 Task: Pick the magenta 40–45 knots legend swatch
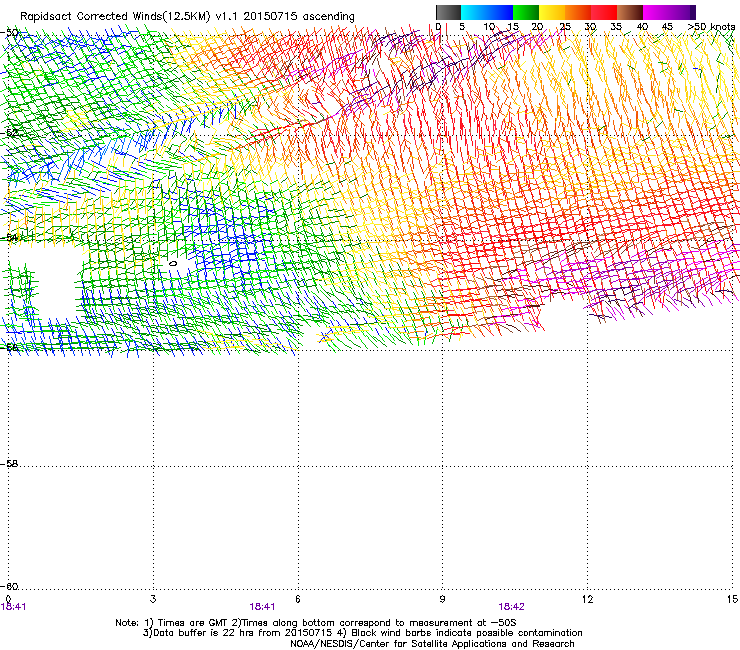click(656, 12)
